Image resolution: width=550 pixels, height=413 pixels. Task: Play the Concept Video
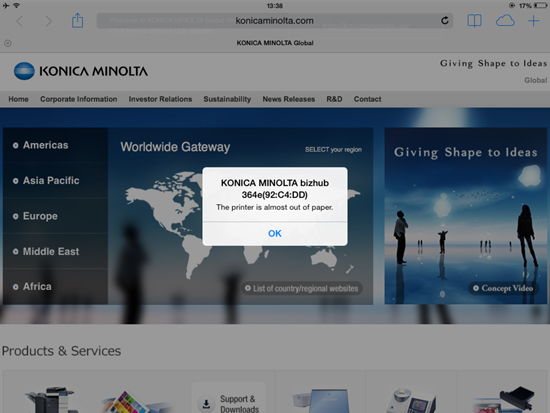click(x=503, y=288)
